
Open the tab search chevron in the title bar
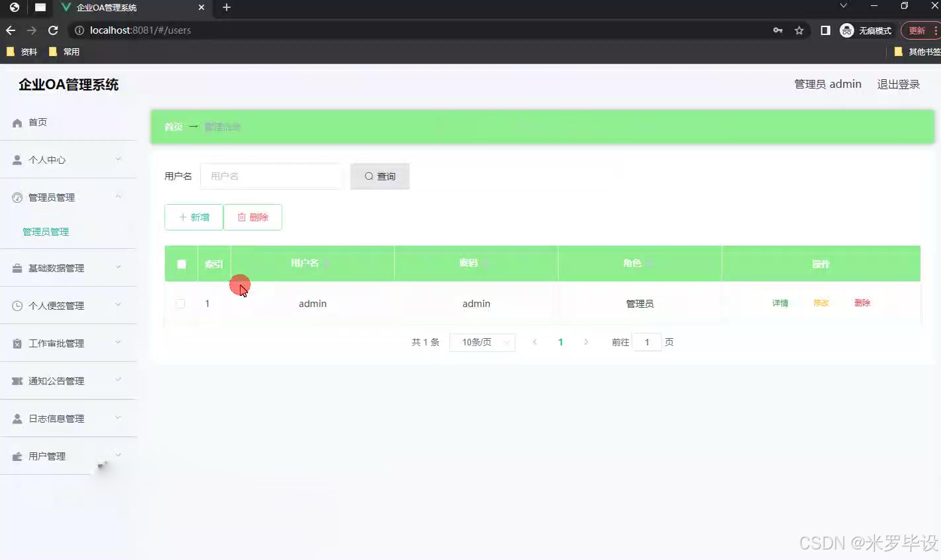[x=843, y=6]
